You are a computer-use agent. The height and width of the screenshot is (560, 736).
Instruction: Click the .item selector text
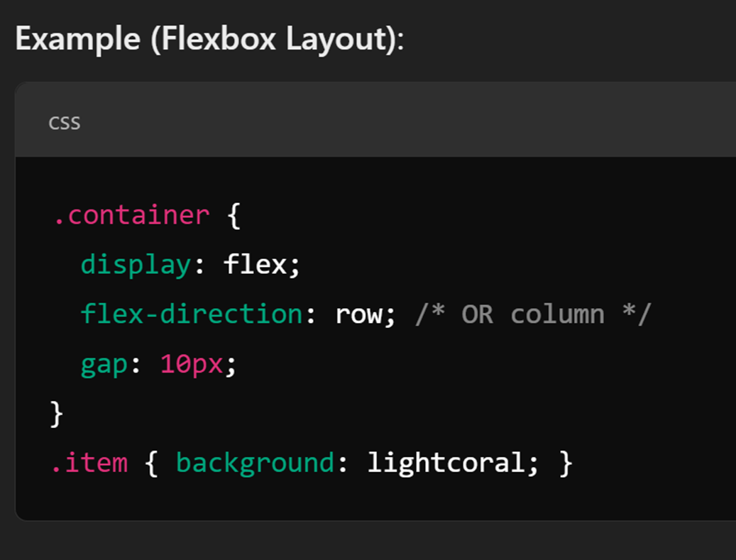click(x=89, y=463)
